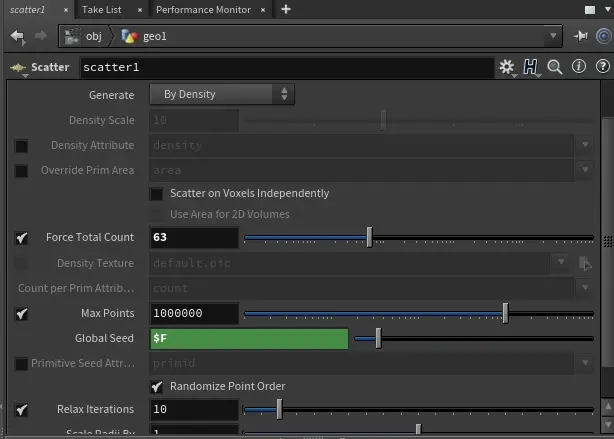Click the obj path button
Image resolution: width=614 pixels, height=439 pixels.
click(84, 36)
